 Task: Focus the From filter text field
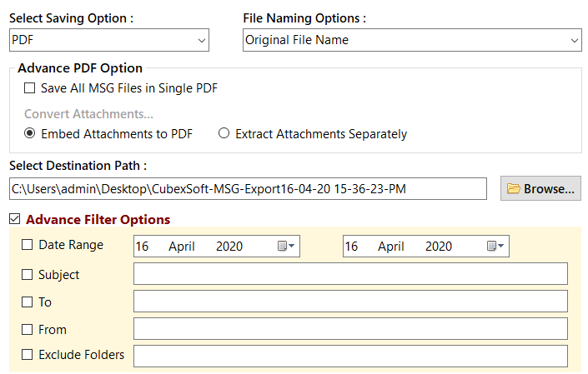pos(350,329)
